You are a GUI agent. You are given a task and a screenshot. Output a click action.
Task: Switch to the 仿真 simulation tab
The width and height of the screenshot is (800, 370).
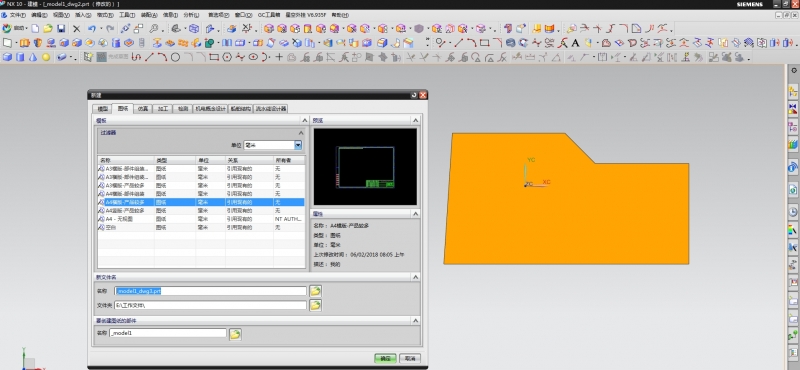(x=143, y=109)
